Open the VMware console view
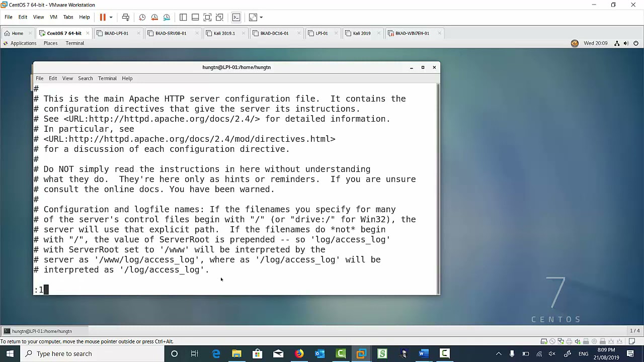This screenshot has height=362, width=644. pos(236,17)
